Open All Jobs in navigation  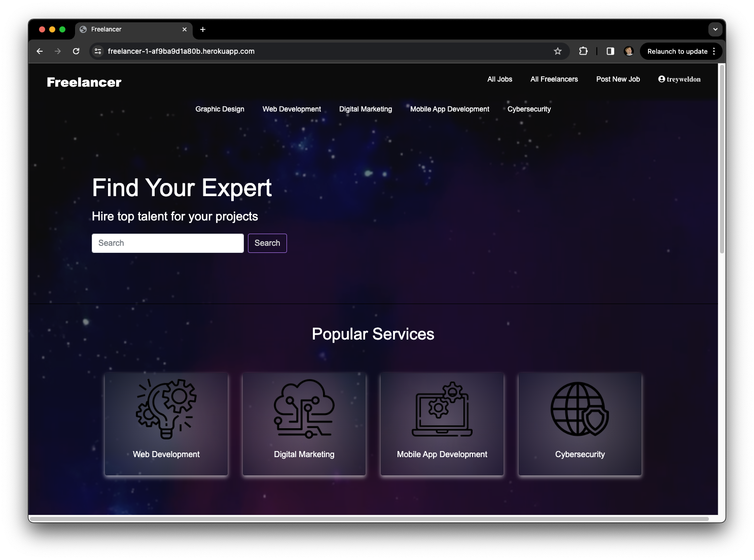pyautogui.click(x=500, y=79)
